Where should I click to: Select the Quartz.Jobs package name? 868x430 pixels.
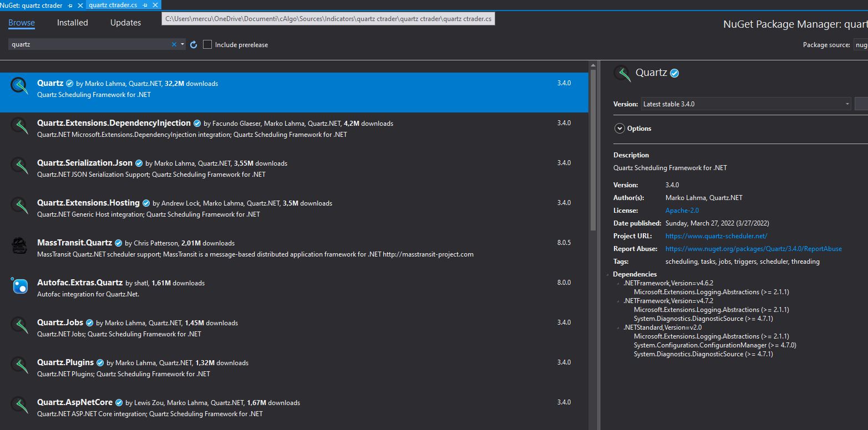[x=60, y=322]
